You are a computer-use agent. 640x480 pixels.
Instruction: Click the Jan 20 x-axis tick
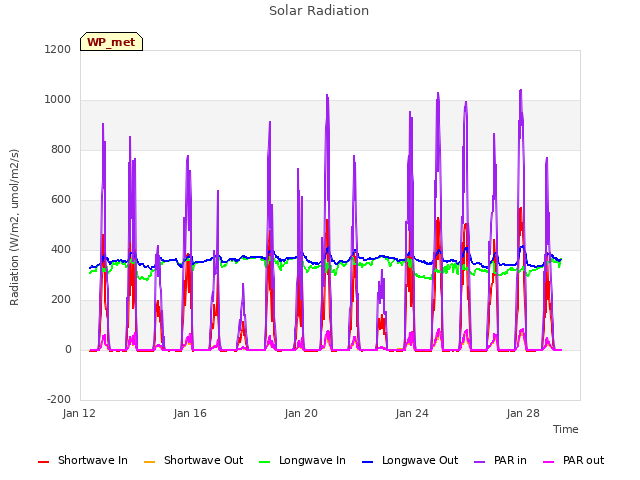301,413
